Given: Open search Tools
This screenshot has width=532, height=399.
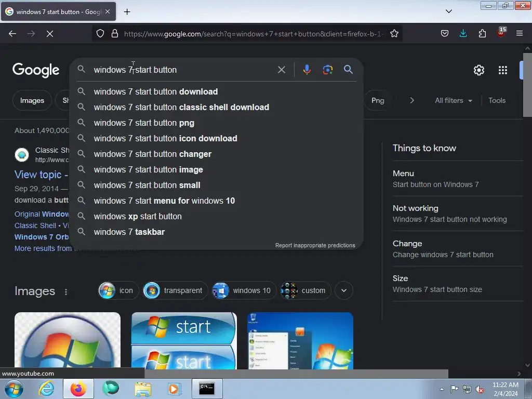Looking at the screenshot, I should pyautogui.click(x=497, y=100).
